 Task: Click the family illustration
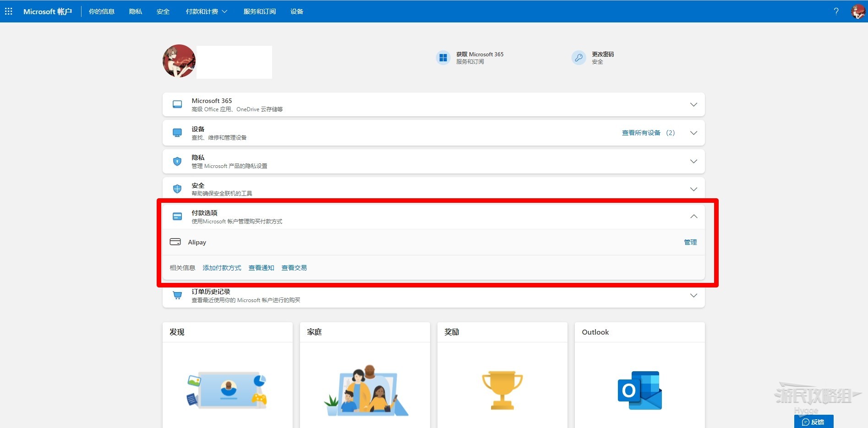point(366,390)
